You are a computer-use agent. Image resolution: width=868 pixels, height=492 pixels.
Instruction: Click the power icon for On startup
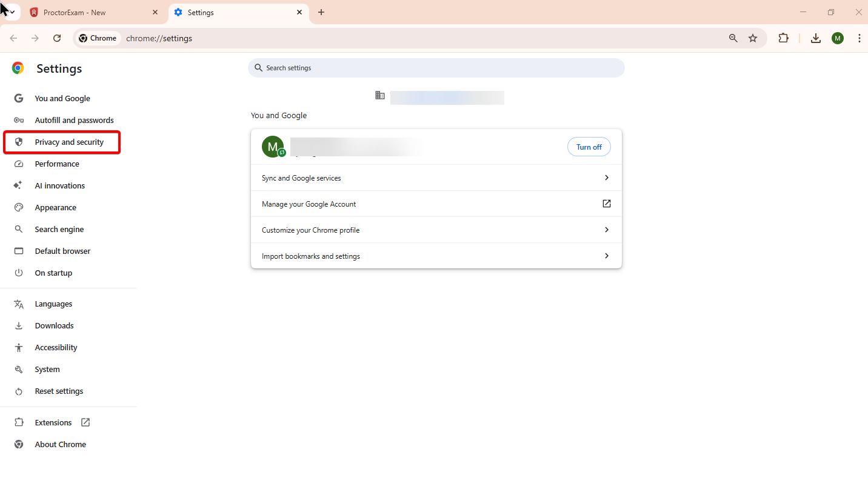pyautogui.click(x=19, y=273)
